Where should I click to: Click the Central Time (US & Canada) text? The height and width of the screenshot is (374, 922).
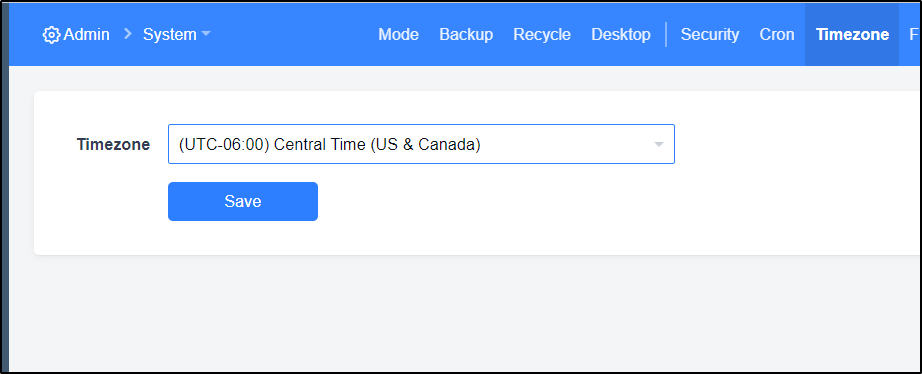click(x=378, y=144)
